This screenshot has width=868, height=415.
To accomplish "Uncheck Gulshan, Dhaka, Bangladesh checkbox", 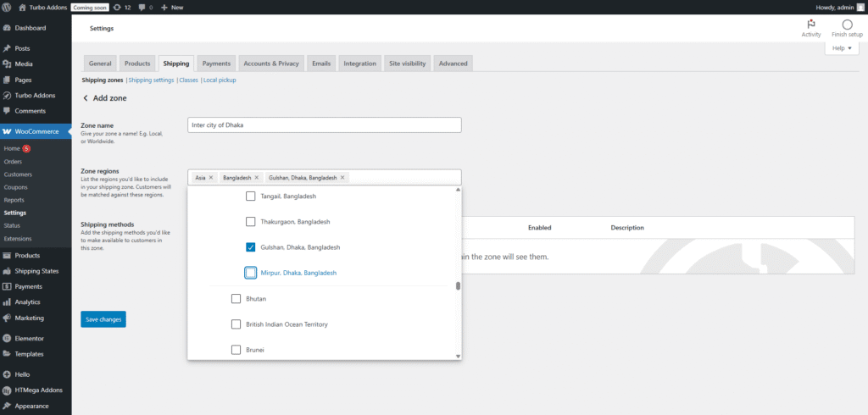I will pyautogui.click(x=251, y=246).
